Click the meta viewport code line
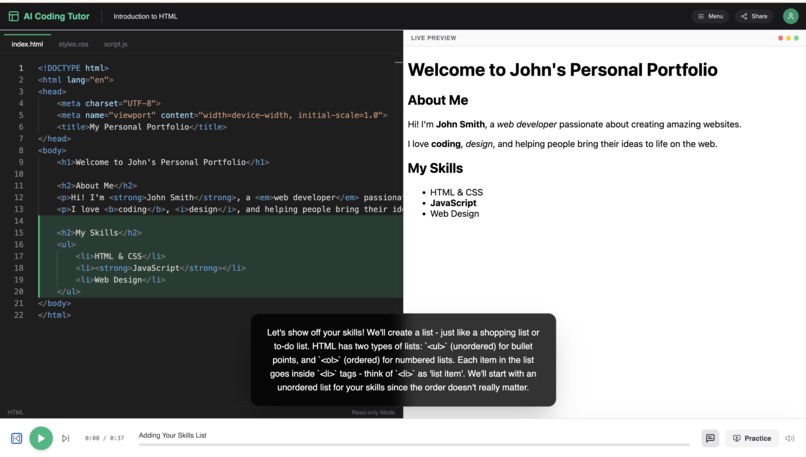The width and height of the screenshot is (806, 457). (x=222, y=115)
